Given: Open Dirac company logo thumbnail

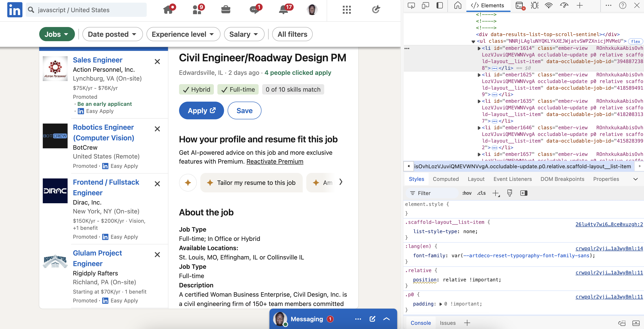Looking at the screenshot, I should coord(55,191).
